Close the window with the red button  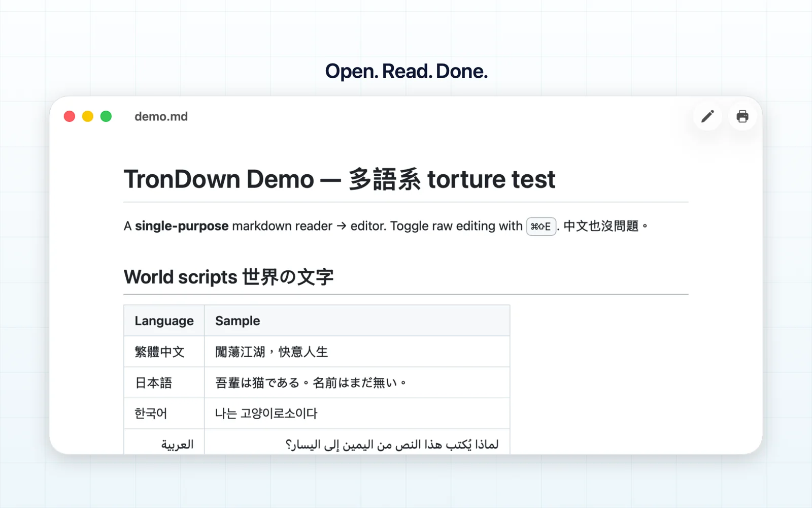coord(70,116)
